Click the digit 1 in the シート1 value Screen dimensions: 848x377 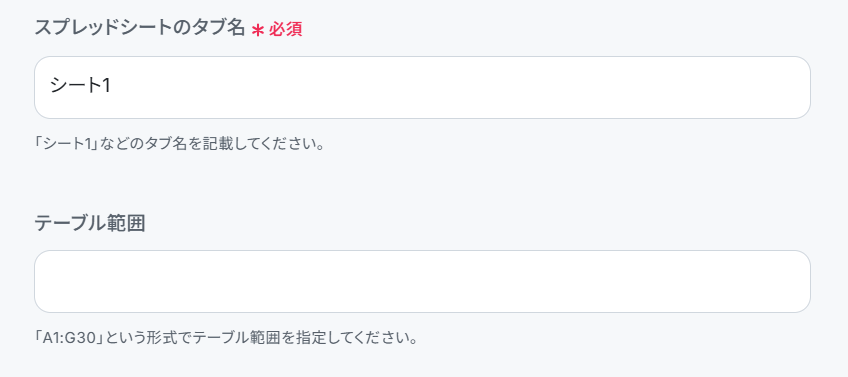click(106, 87)
